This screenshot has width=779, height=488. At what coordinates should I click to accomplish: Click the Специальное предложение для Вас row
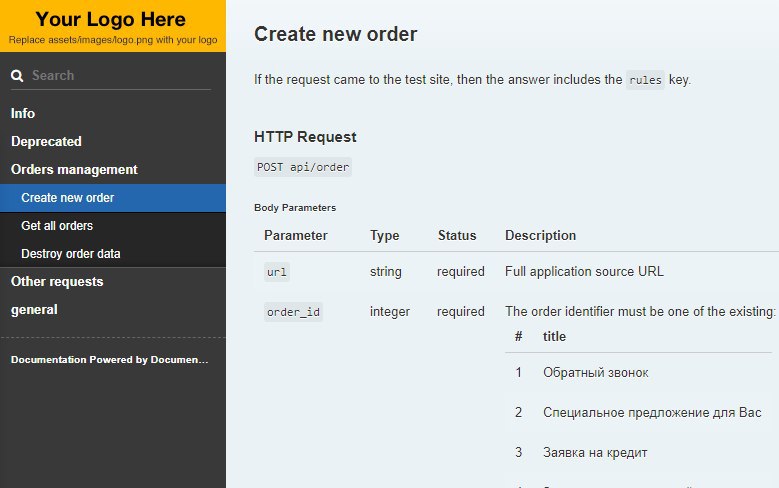click(x=638, y=412)
